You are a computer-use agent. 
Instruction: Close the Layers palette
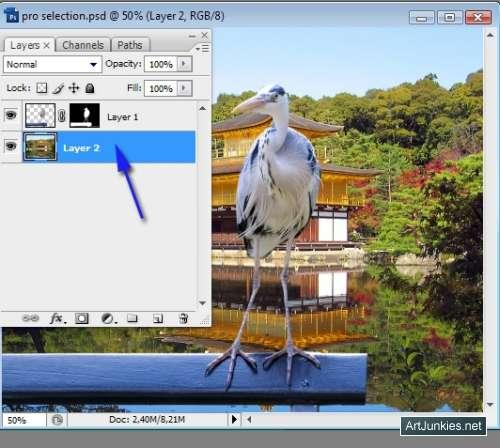point(205,35)
